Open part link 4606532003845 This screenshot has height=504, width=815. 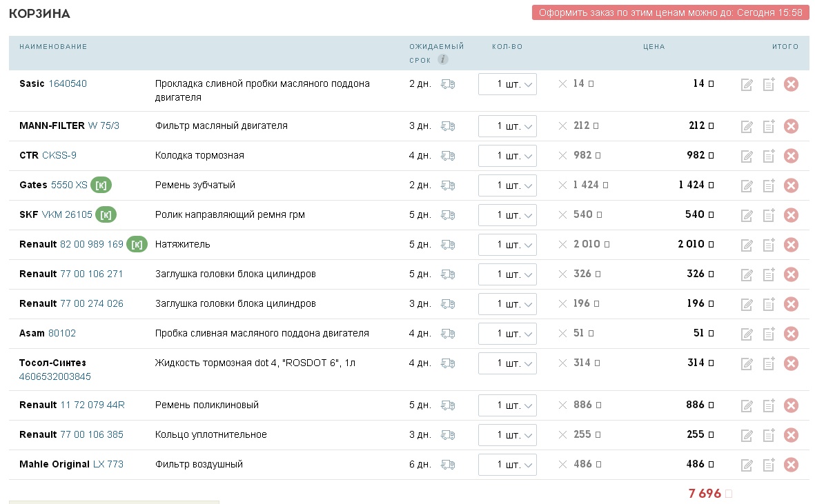55,376
